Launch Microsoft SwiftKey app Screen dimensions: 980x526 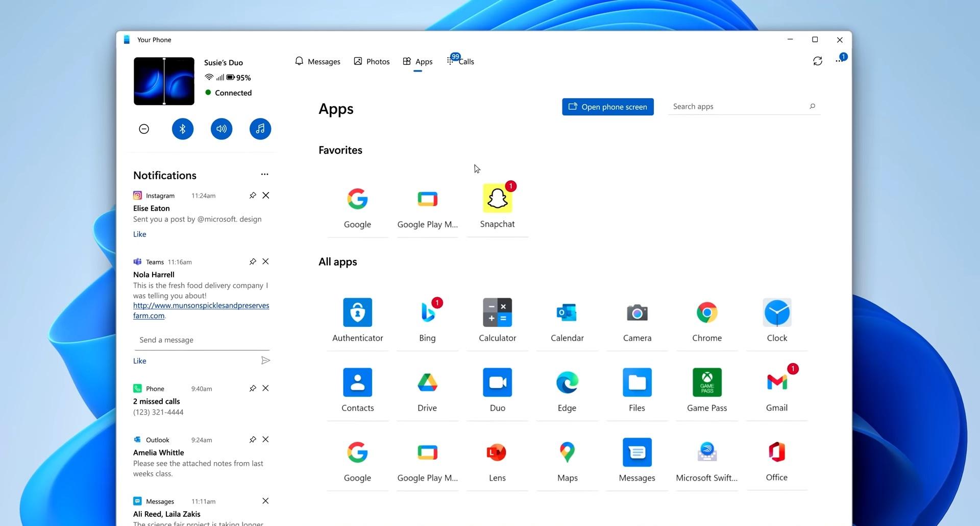point(707,460)
